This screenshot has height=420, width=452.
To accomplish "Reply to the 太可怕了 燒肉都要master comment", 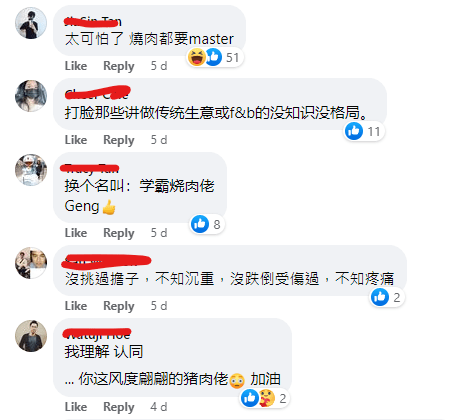I will (119, 66).
